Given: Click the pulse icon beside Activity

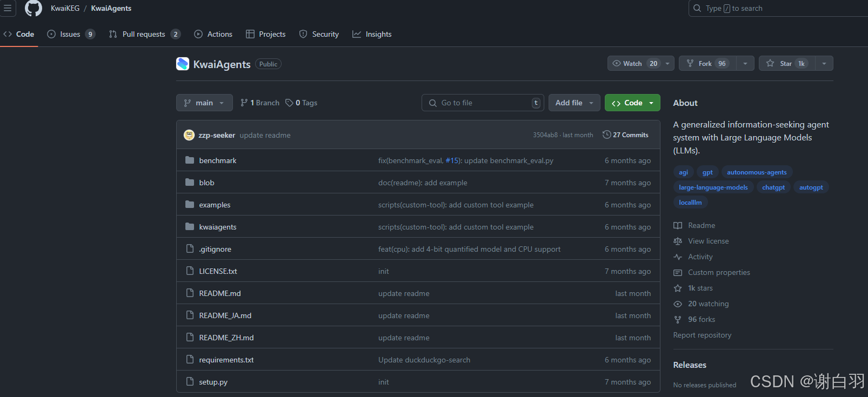Looking at the screenshot, I should [x=678, y=257].
